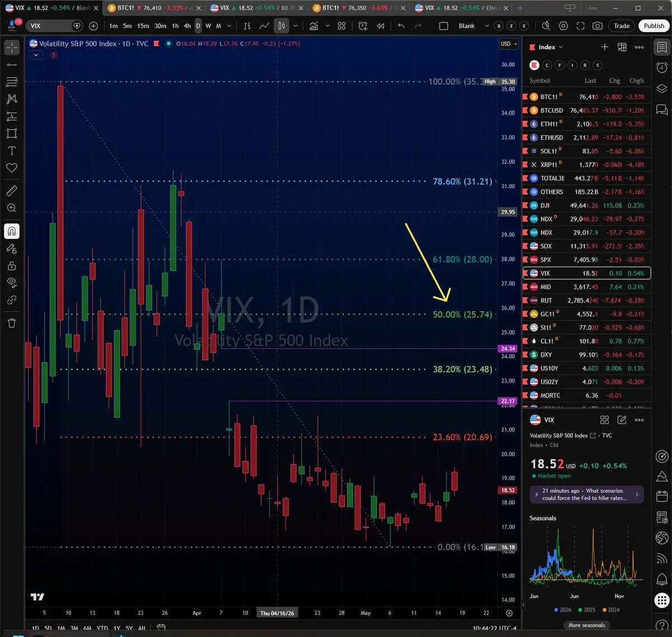Select the line chart type icon
Screen dimensions: 672x637
(264, 26)
